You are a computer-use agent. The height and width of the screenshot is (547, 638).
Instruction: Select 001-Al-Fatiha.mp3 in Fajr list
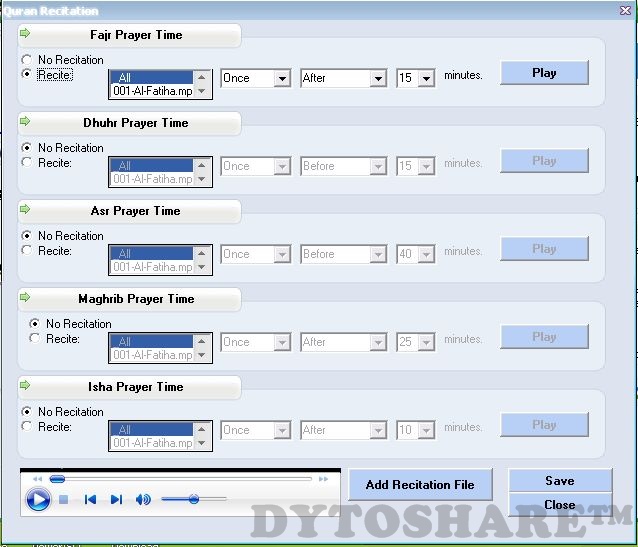pos(151,91)
